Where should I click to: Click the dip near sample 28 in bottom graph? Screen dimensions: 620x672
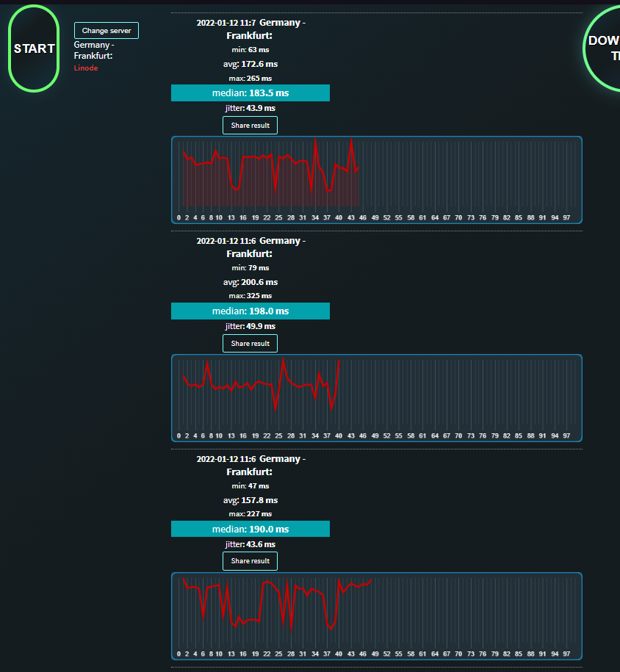pos(291,632)
